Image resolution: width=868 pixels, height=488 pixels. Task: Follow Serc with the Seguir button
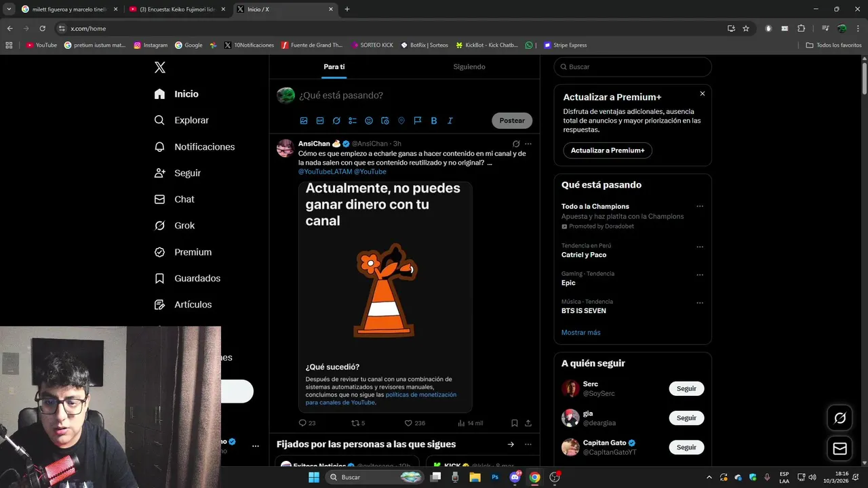pyautogui.click(x=686, y=388)
